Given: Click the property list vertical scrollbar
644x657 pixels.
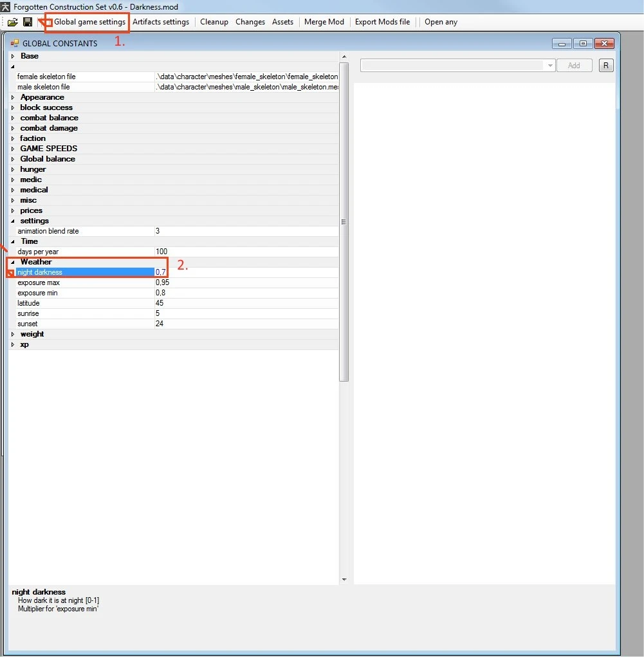Looking at the screenshot, I should click(x=344, y=221).
